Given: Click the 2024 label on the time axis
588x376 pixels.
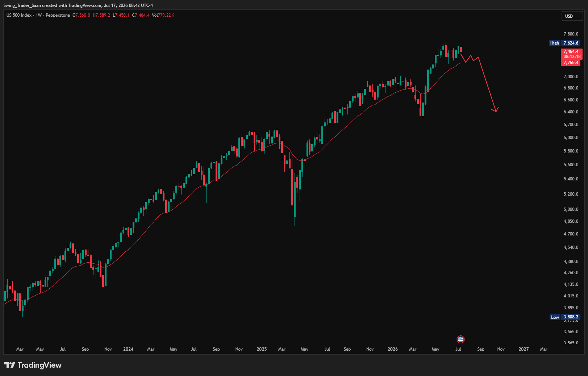Looking at the screenshot, I should pos(128,349).
